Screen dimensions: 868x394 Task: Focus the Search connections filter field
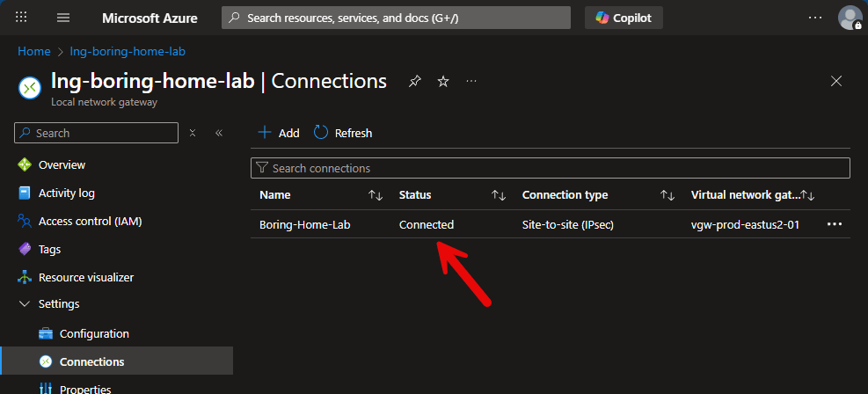coord(551,168)
